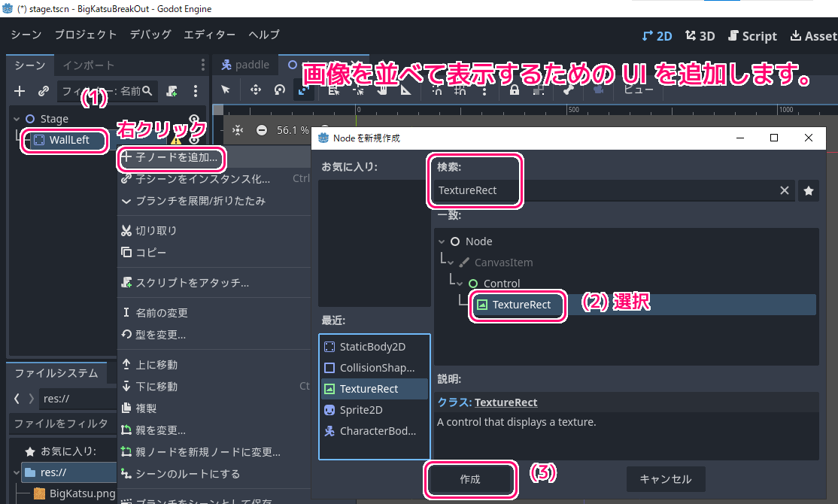Collapse the CanvasItem branch in the match tree
The image size is (838, 504).
click(x=451, y=263)
